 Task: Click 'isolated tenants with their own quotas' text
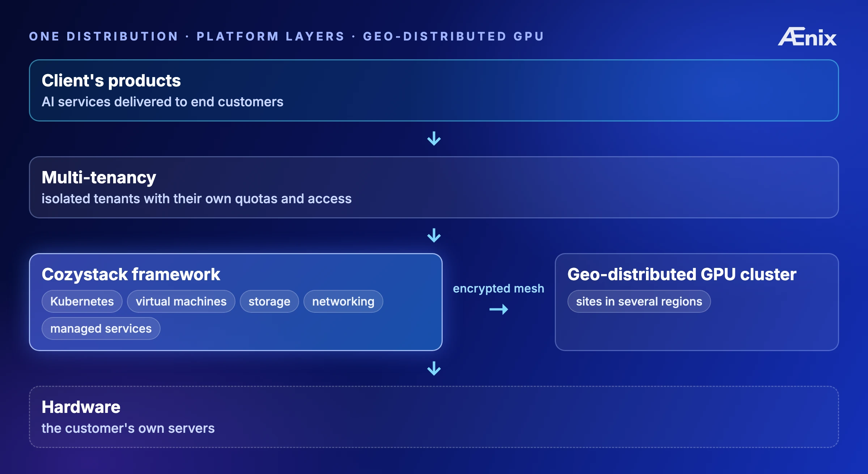160,198
